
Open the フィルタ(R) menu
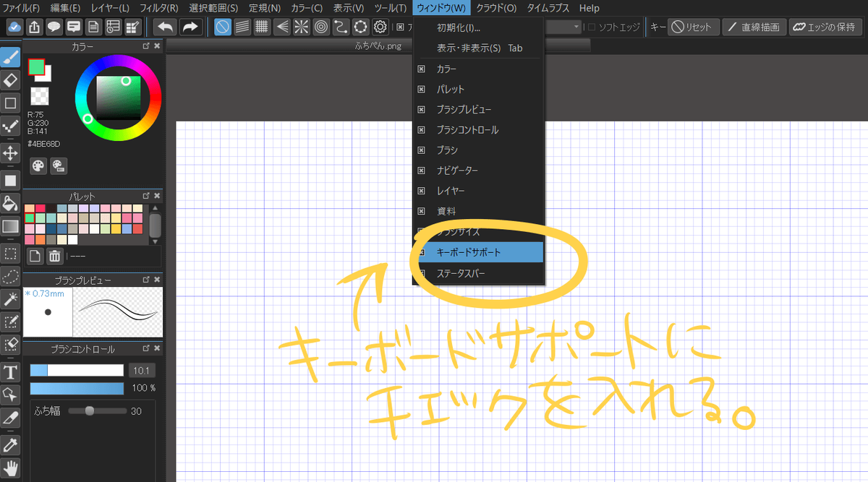pyautogui.click(x=158, y=8)
